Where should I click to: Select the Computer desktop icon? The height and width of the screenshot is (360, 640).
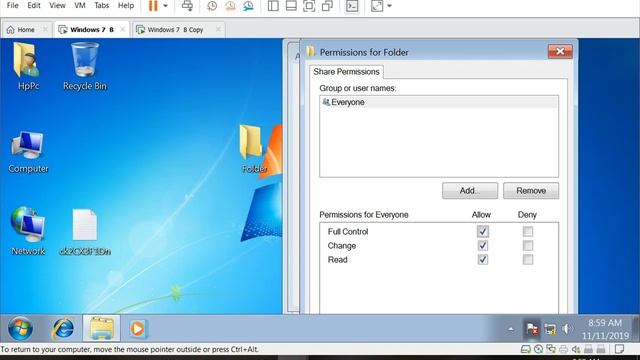click(x=28, y=152)
